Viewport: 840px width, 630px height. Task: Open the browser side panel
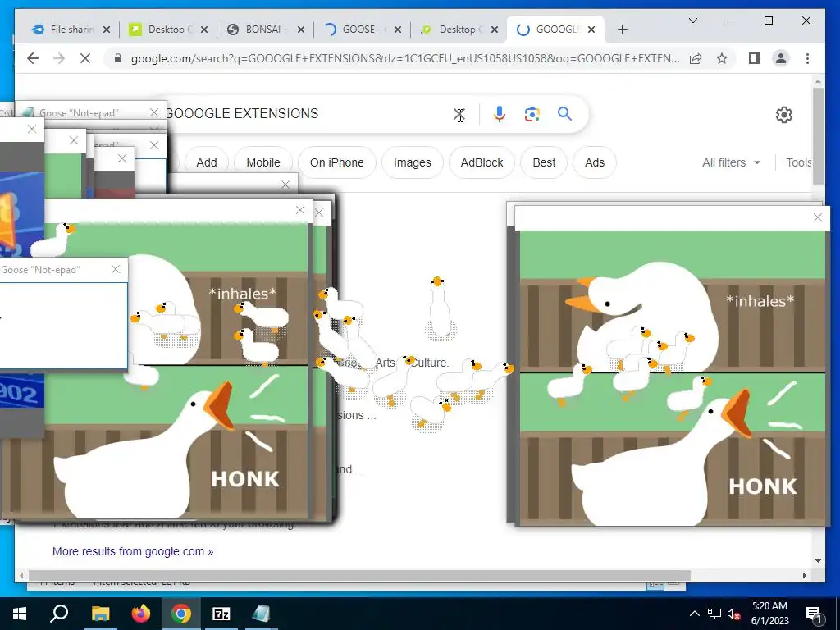point(755,58)
